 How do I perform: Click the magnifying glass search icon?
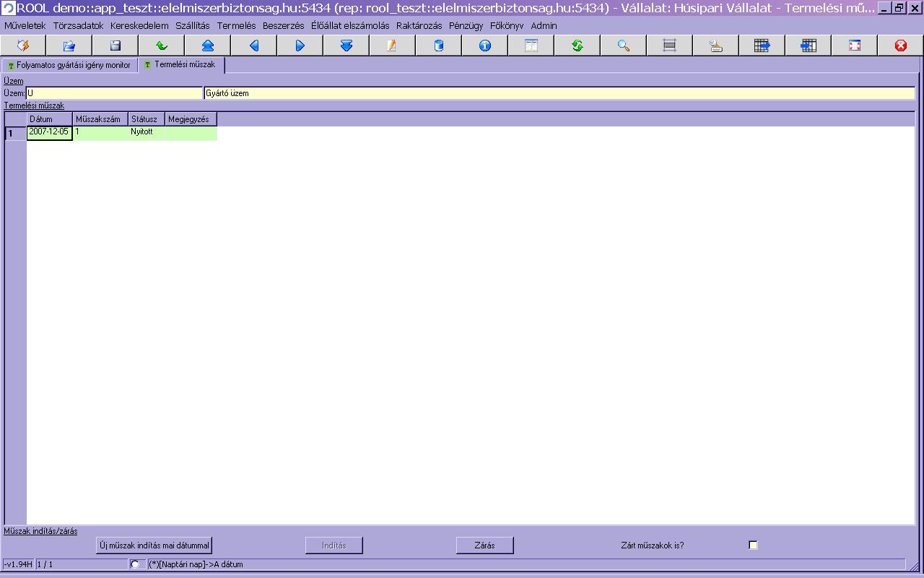coord(623,46)
